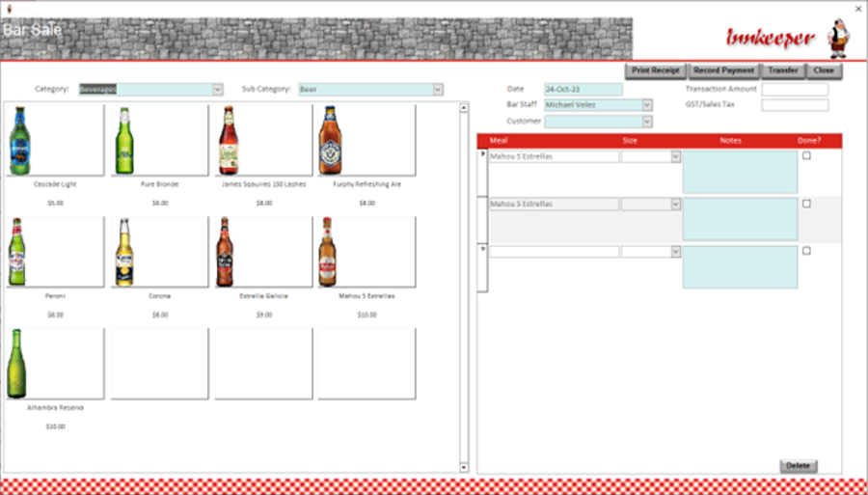The height and width of the screenshot is (495, 868).
Task: Tick Done checkbox on the new blank row
Action: pyautogui.click(x=806, y=251)
